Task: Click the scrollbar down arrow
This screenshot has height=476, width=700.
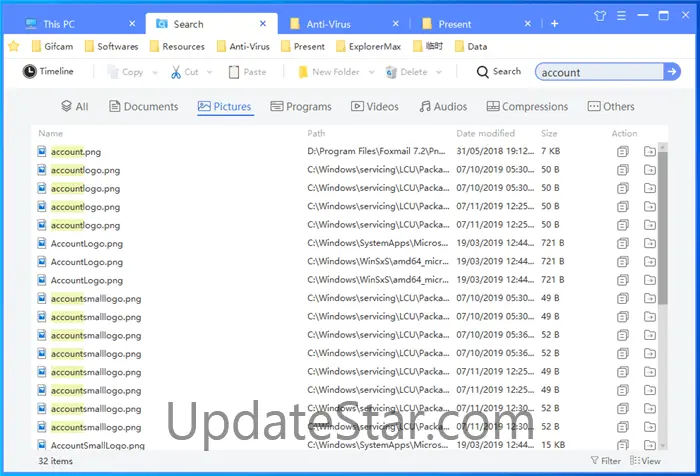Action: tap(663, 446)
